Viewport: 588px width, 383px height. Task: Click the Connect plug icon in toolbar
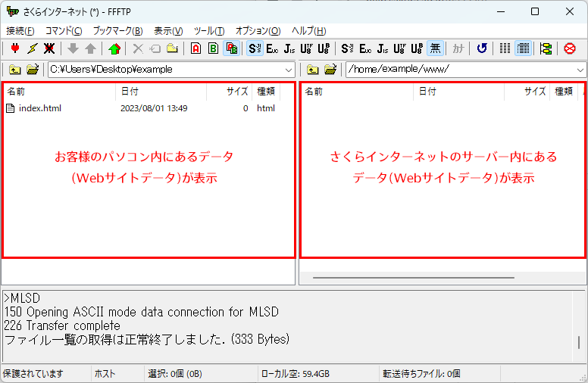click(x=14, y=48)
